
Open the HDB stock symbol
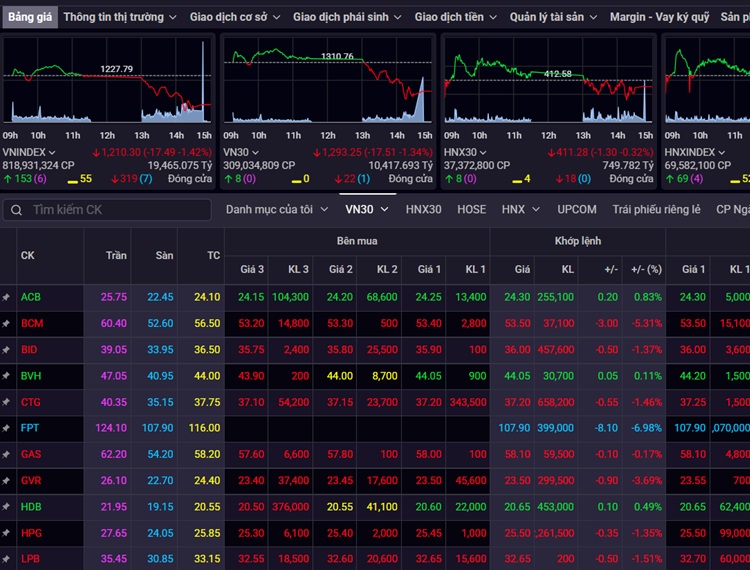pos(31,507)
